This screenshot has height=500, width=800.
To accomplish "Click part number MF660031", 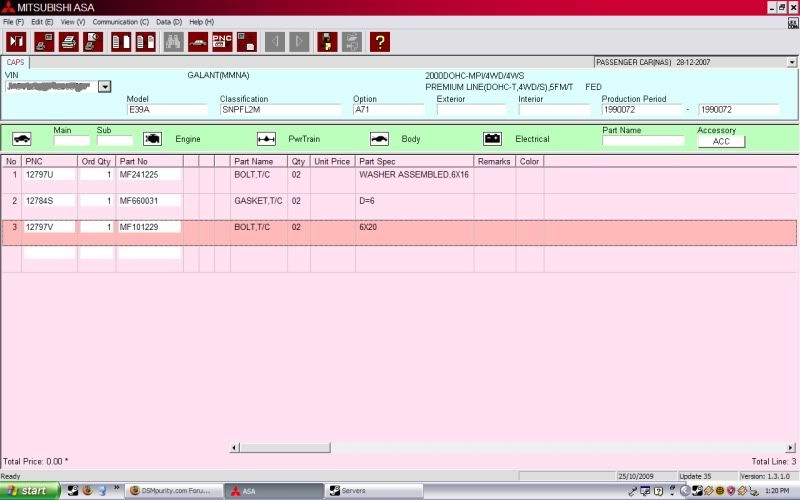I will pyautogui.click(x=149, y=201).
